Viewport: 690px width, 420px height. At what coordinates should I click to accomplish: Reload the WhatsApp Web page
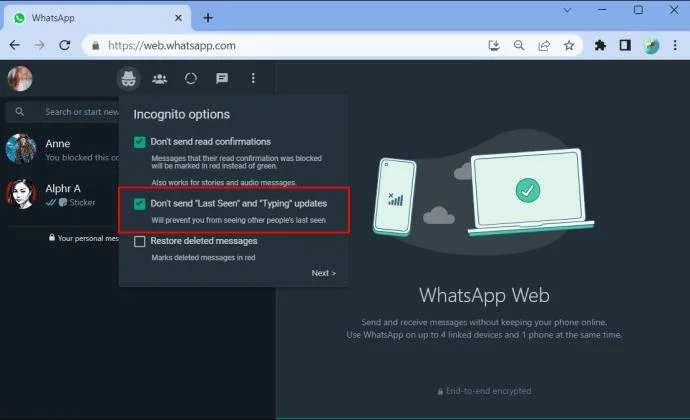pyautogui.click(x=65, y=45)
